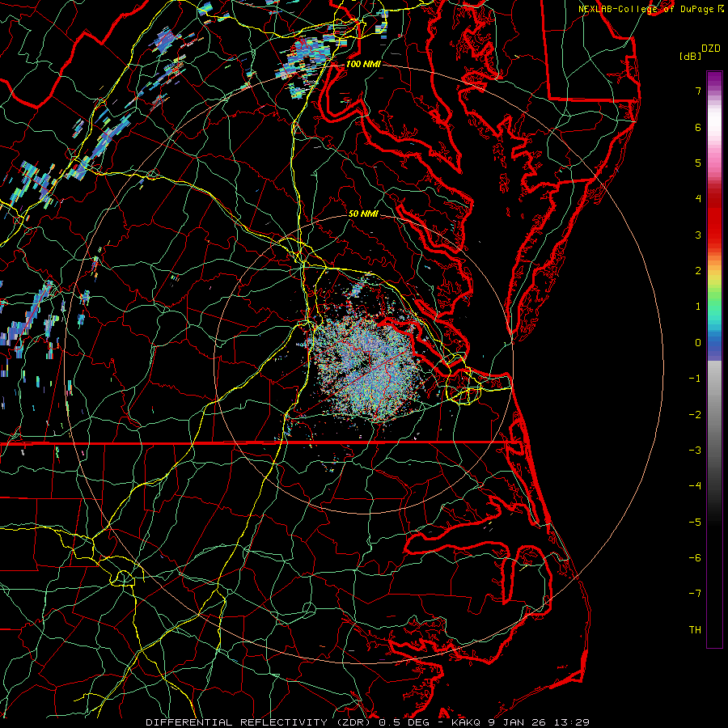
Task: Click the DZD legend title
Action: tap(711, 49)
